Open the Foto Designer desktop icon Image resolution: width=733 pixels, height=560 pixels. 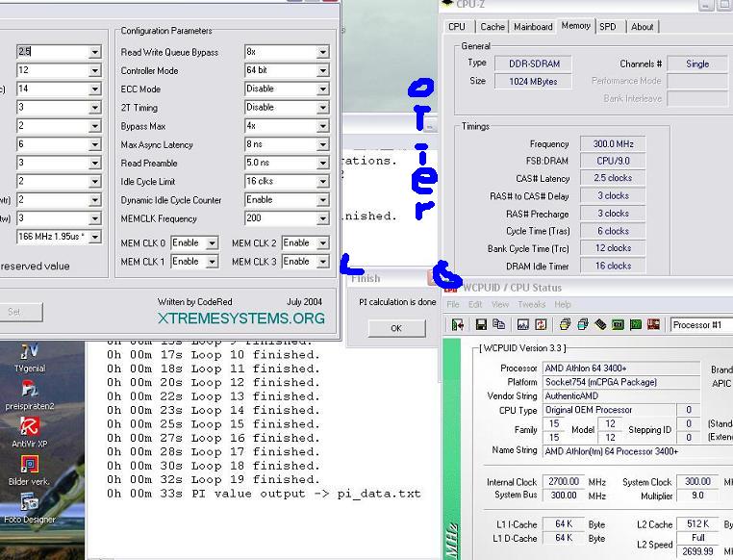click(x=30, y=509)
